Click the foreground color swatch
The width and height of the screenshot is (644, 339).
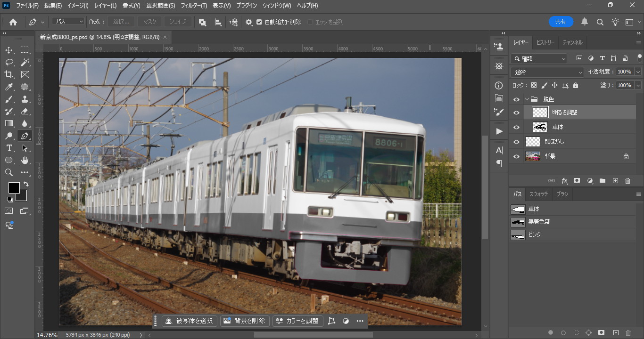pos(14,188)
